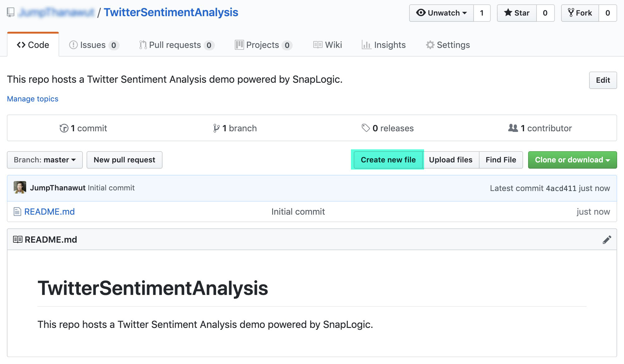Image resolution: width=624 pixels, height=364 pixels.
Task: Open the Wiki tab
Action: tap(328, 45)
